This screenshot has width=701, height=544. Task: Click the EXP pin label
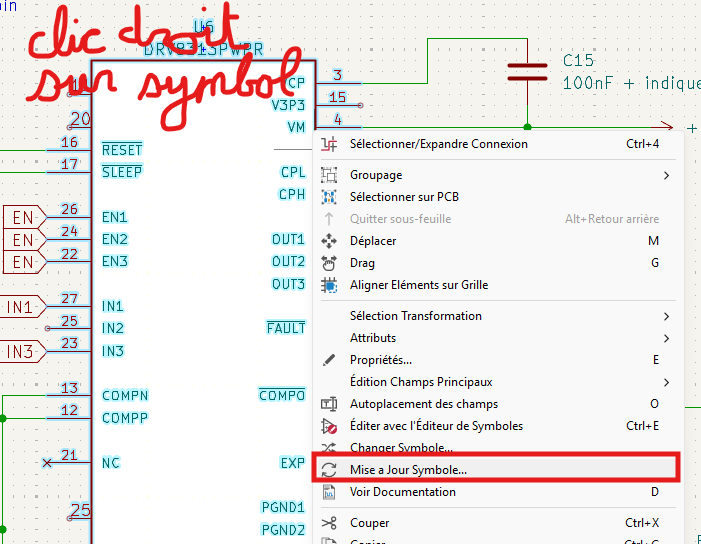coord(293,463)
